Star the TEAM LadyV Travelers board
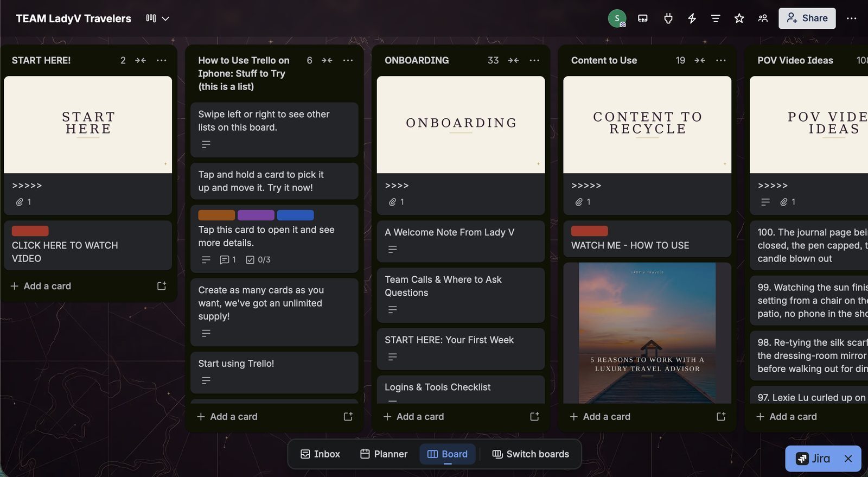 [x=739, y=18]
